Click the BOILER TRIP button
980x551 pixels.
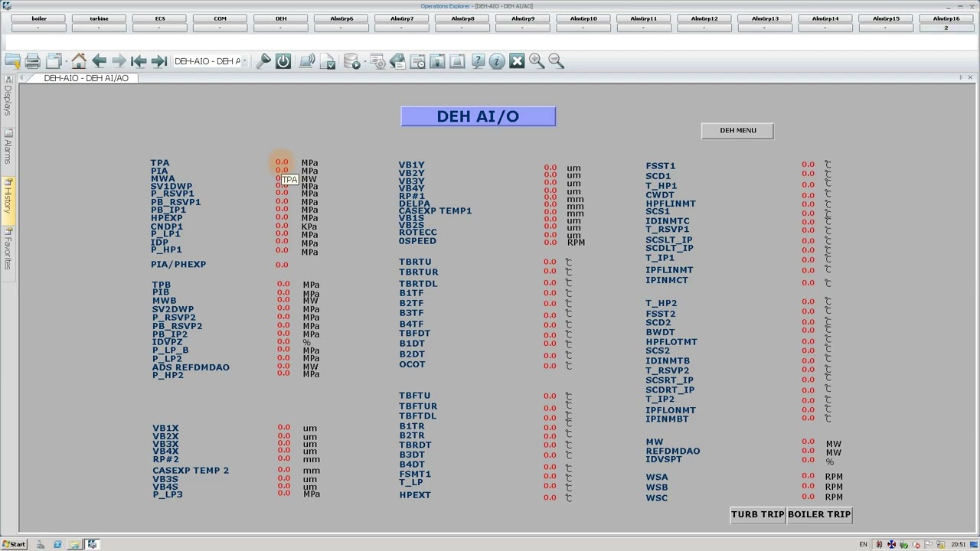pyautogui.click(x=819, y=514)
